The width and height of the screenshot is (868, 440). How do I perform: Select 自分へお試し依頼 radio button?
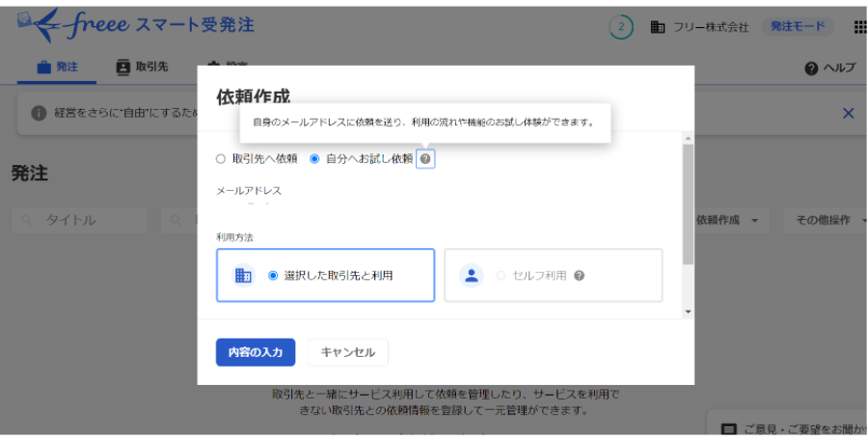coord(314,159)
